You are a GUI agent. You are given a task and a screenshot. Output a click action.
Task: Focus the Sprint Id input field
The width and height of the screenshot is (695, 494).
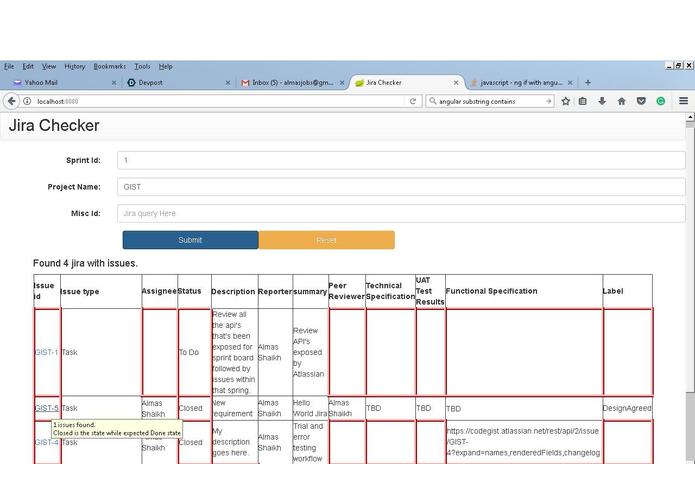[x=401, y=160]
